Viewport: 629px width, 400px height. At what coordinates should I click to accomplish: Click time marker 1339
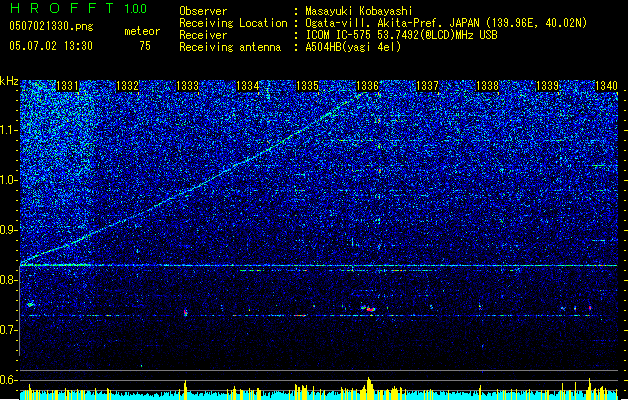tap(548, 86)
